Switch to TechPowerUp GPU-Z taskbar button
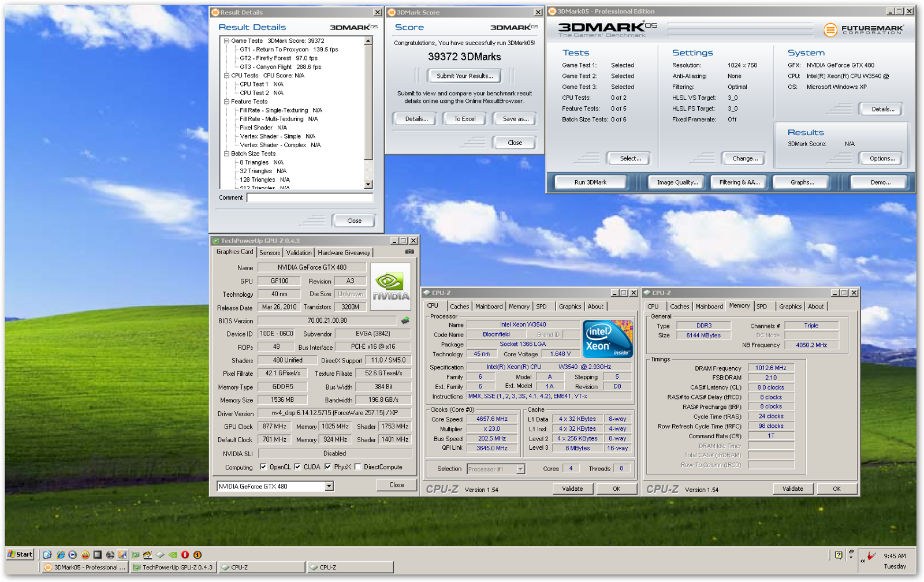The image size is (924, 582). [x=173, y=568]
